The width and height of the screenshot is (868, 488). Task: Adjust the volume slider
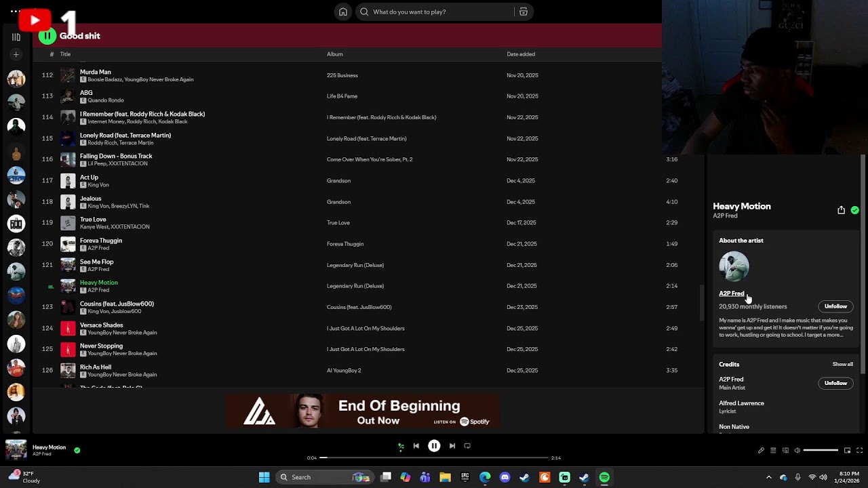pos(821,450)
